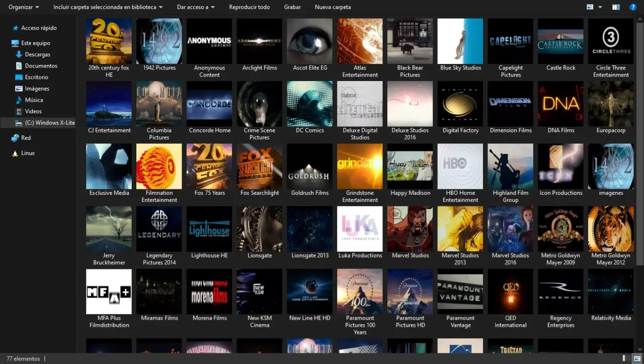Select the Goldrush Films folder
This screenshot has height=364, width=644.
click(310, 170)
